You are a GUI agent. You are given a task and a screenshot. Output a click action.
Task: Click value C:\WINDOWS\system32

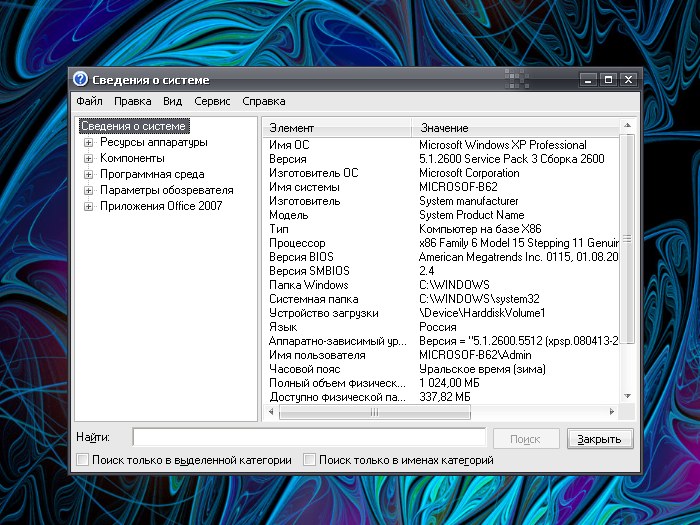pyautogui.click(x=479, y=299)
